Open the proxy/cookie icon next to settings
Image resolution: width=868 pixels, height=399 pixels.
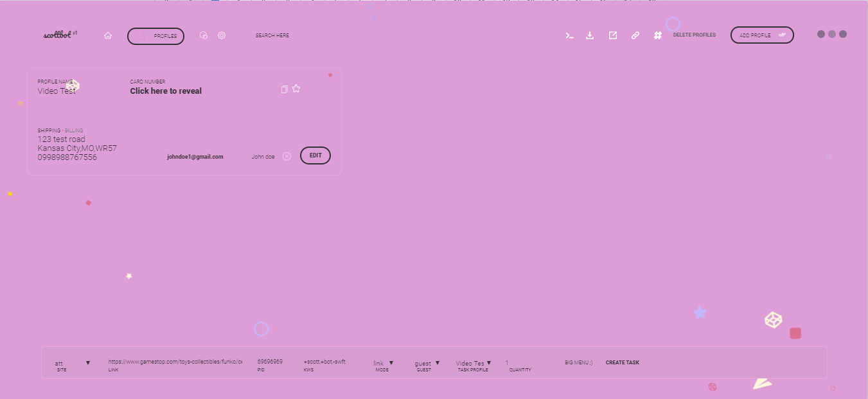click(204, 36)
